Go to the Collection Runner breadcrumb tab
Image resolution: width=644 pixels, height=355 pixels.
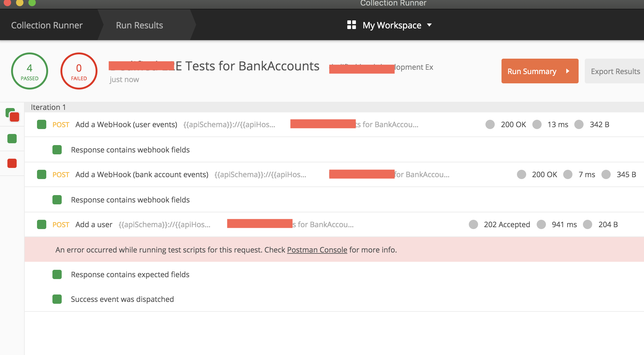point(47,25)
